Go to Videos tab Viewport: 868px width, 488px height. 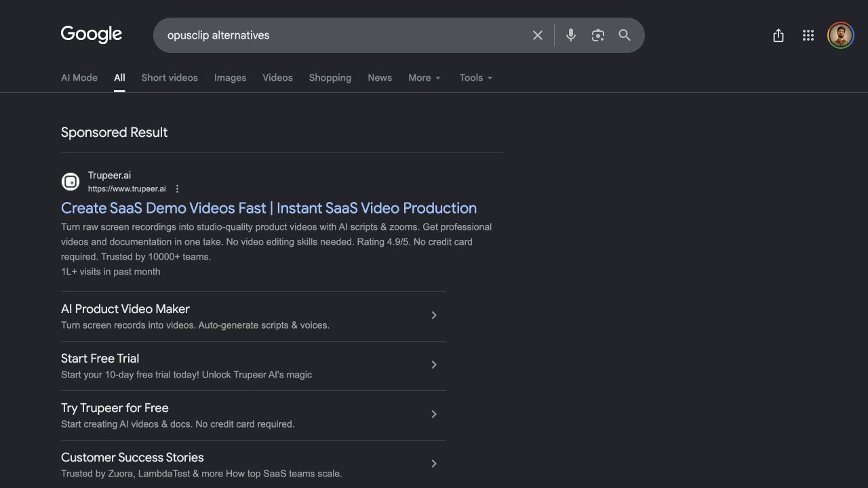[x=278, y=78]
